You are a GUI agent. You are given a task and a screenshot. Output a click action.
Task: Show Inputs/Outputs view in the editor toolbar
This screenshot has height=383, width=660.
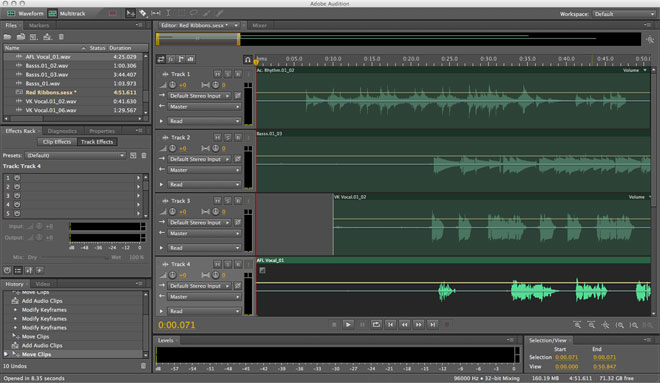[161, 59]
